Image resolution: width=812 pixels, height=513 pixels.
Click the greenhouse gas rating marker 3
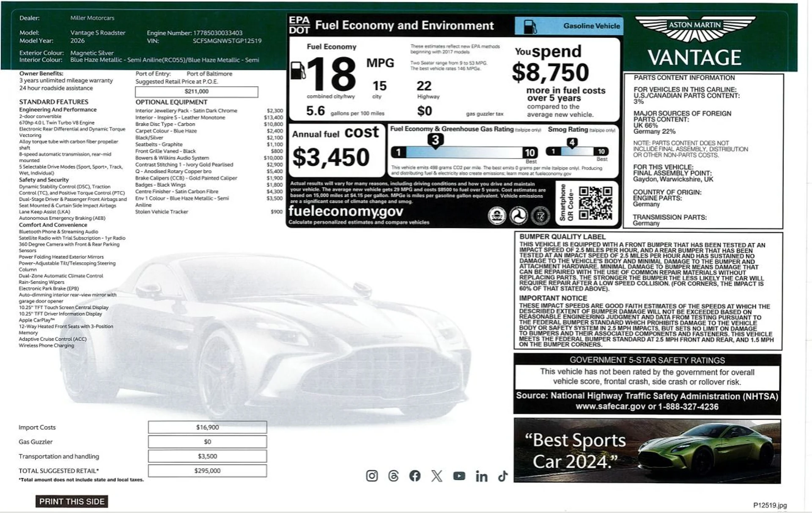pos(435,140)
